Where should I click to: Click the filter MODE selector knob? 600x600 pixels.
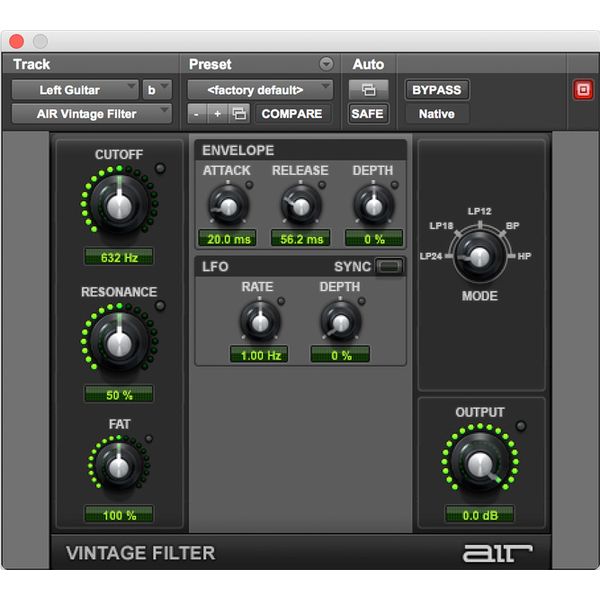click(x=479, y=256)
